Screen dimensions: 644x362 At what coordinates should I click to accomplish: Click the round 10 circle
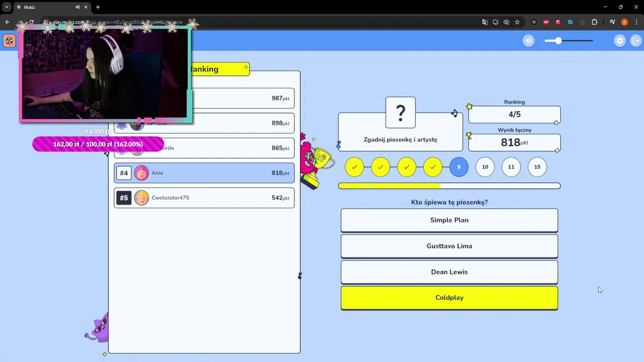pyautogui.click(x=485, y=167)
